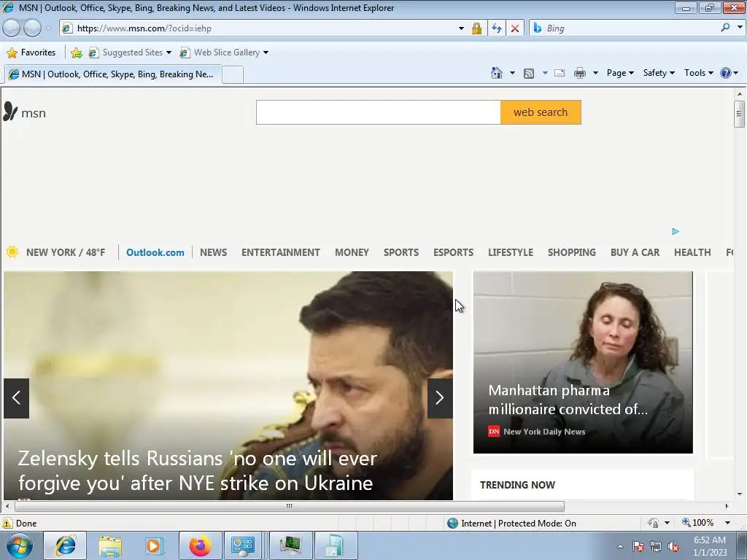Image resolution: width=747 pixels, height=560 pixels.
Task: Open the MONEY section
Action: click(352, 252)
